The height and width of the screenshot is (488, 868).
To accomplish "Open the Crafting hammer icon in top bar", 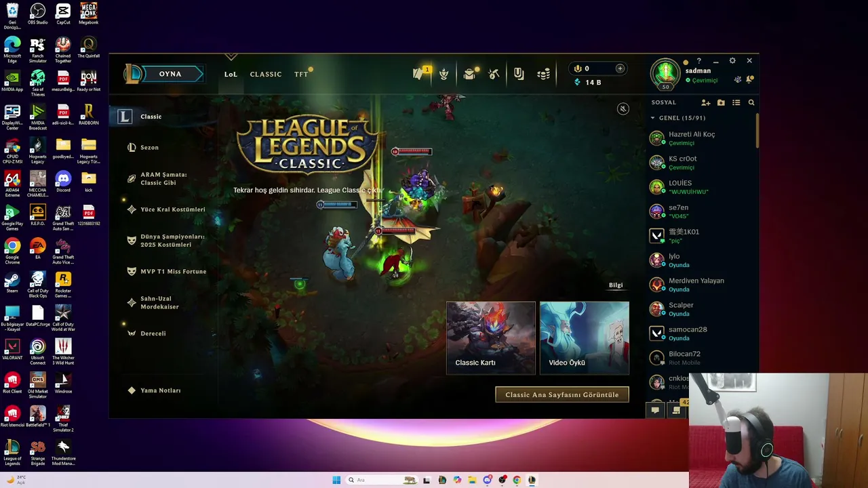I will (494, 74).
